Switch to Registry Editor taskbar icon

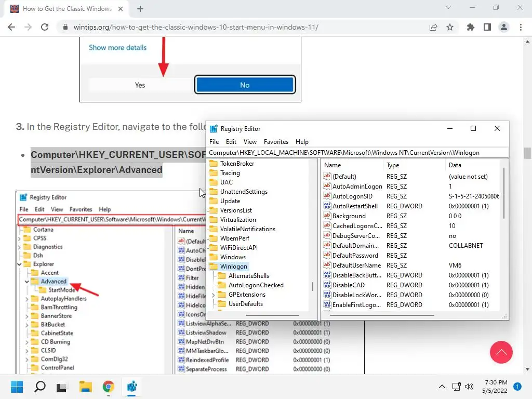pyautogui.click(x=131, y=387)
